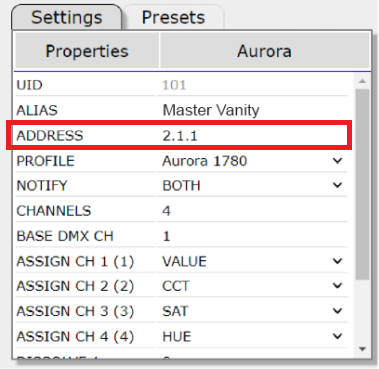Expand the NOTIFY dropdown showing BOTH
This screenshot has width=379, height=369.
pyautogui.click(x=337, y=185)
